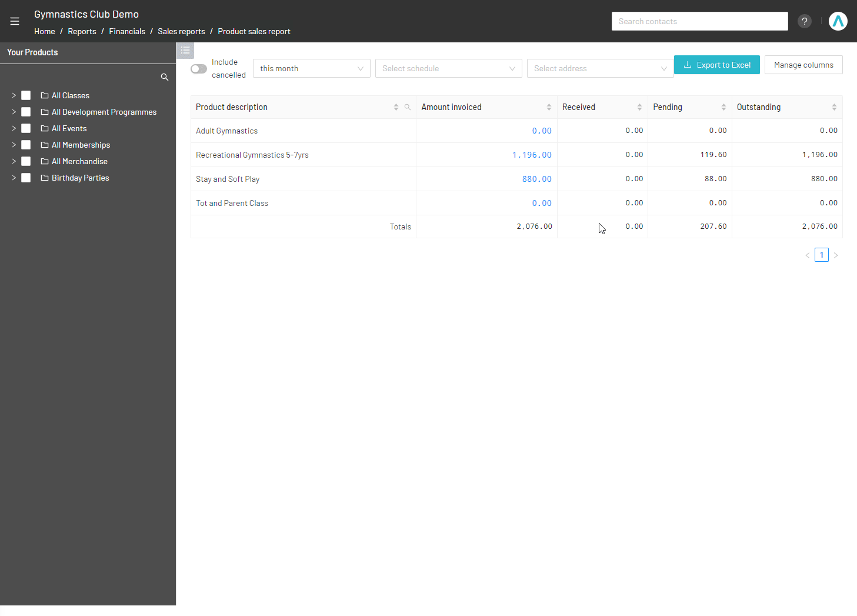The width and height of the screenshot is (857, 616).
Task: Click the search icon in Product description header
Action: click(408, 107)
